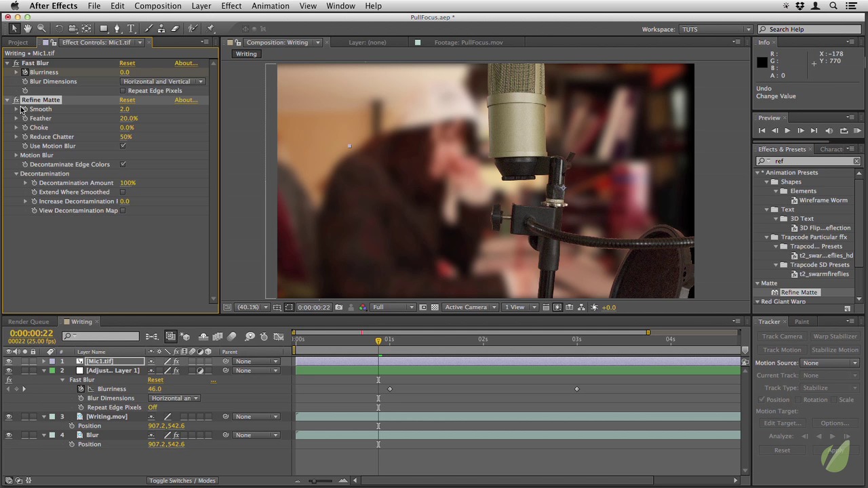
Task: Enable the Repeat Edge Pixels checkbox
Action: point(123,91)
